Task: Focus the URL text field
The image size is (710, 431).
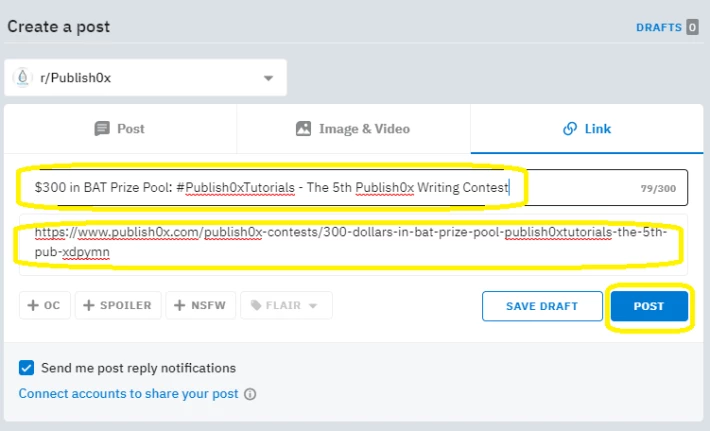Action: [353, 244]
